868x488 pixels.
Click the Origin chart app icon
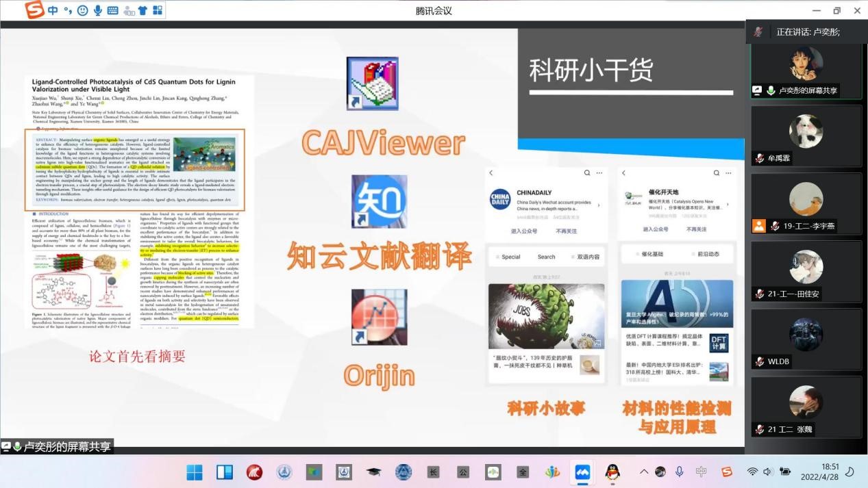(x=379, y=317)
